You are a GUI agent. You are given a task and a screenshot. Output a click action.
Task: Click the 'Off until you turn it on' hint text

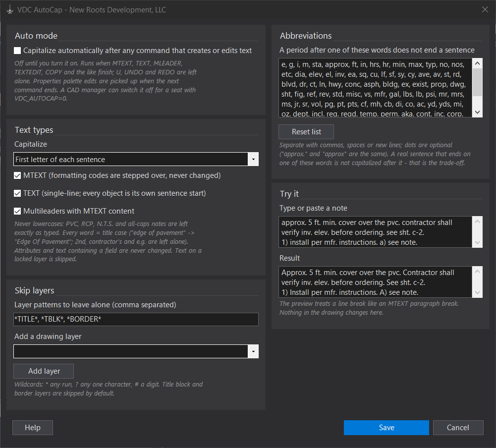(x=106, y=81)
